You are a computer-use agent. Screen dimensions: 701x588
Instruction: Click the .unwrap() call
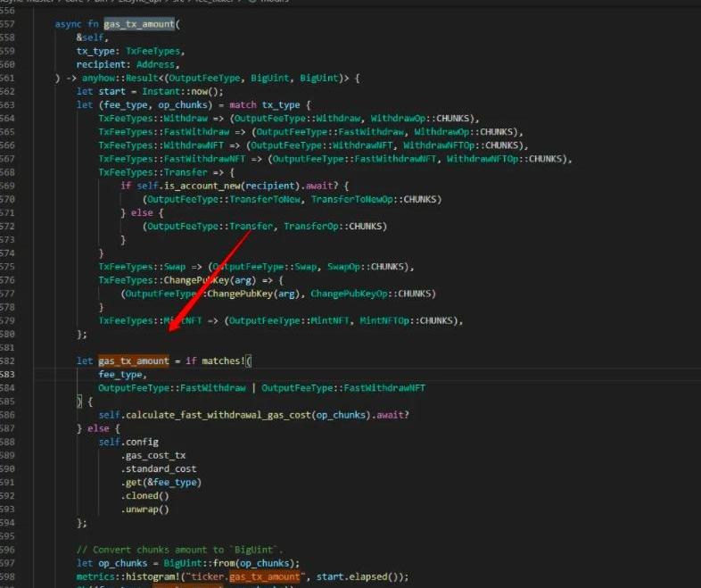[x=144, y=509]
